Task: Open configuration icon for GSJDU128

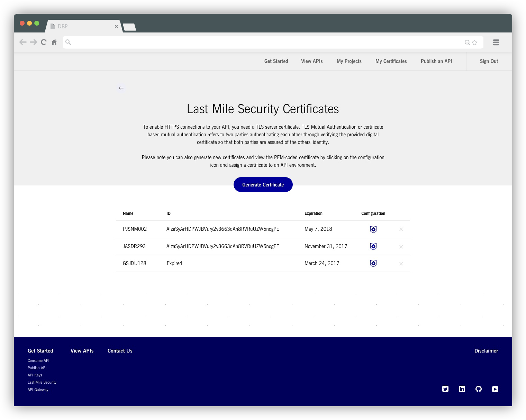Action: tap(373, 263)
